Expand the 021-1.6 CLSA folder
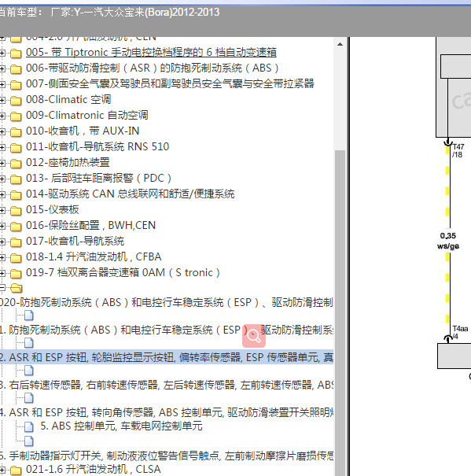 coord(2,470)
